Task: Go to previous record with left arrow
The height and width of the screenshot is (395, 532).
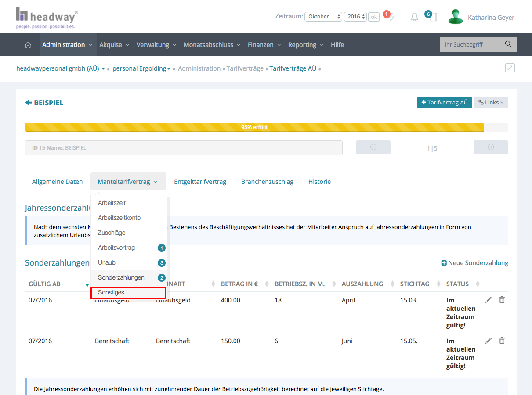Action: 373,147
